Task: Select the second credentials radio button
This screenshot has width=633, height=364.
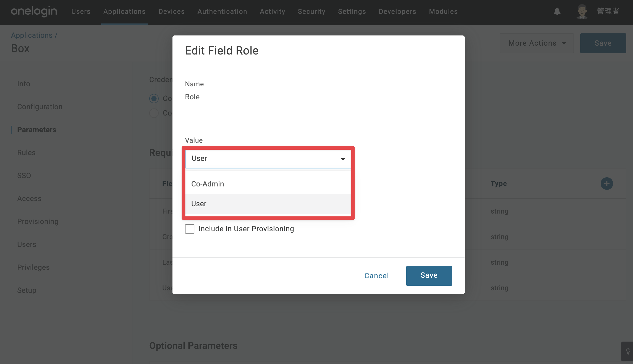Action: point(154,113)
